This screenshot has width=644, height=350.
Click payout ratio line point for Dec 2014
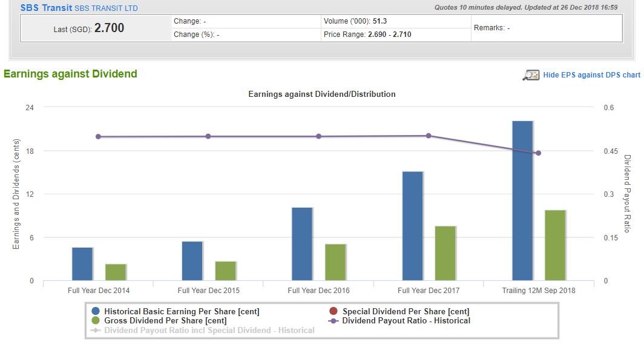98,137
